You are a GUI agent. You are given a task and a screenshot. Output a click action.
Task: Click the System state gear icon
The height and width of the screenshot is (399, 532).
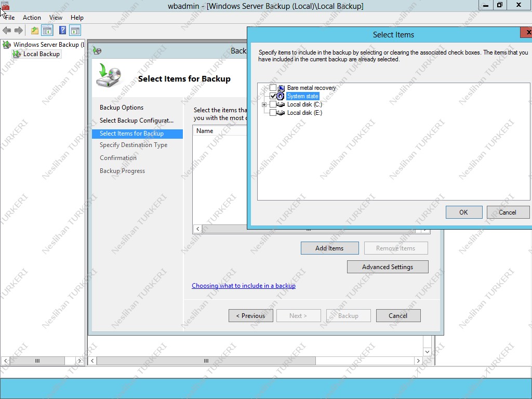[279, 96]
